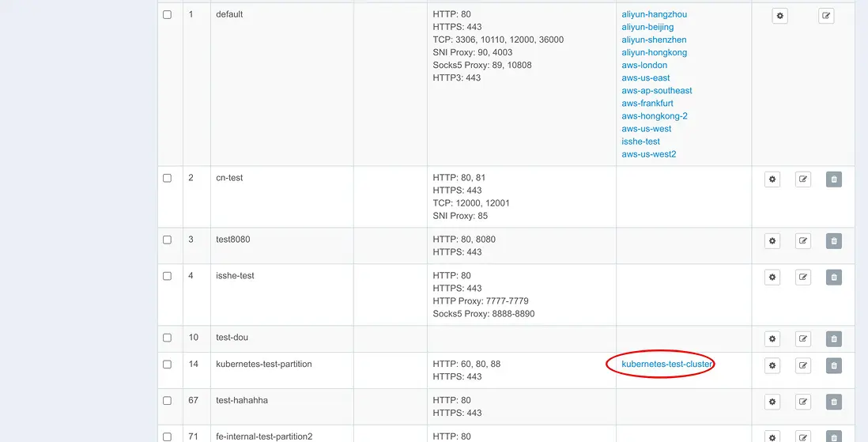The height and width of the screenshot is (442, 868).
Task: Click 'TCP: 3306, 10110, 12000, 36000' text
Action: 498,40
